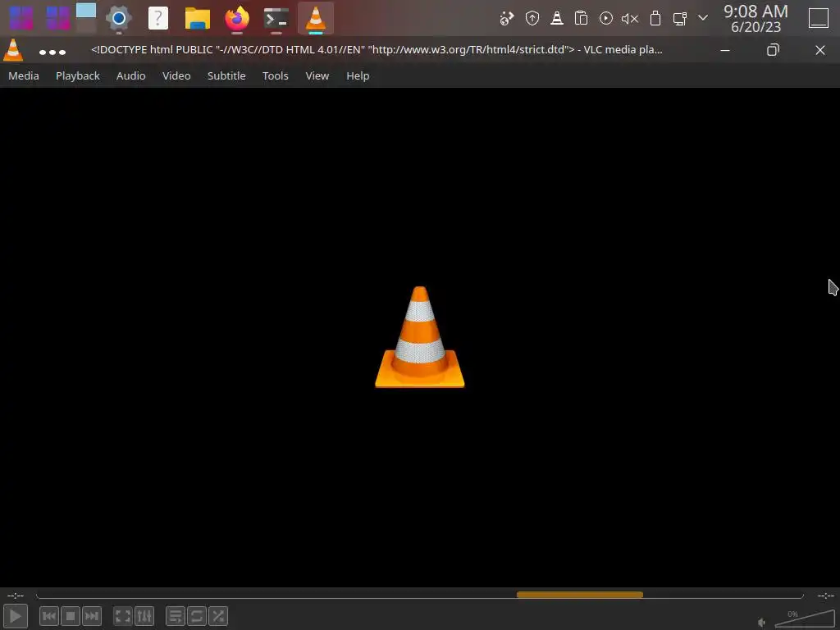Open the terminal from the panel
This screenshot has height=630, width=840.
pos(276,18)
